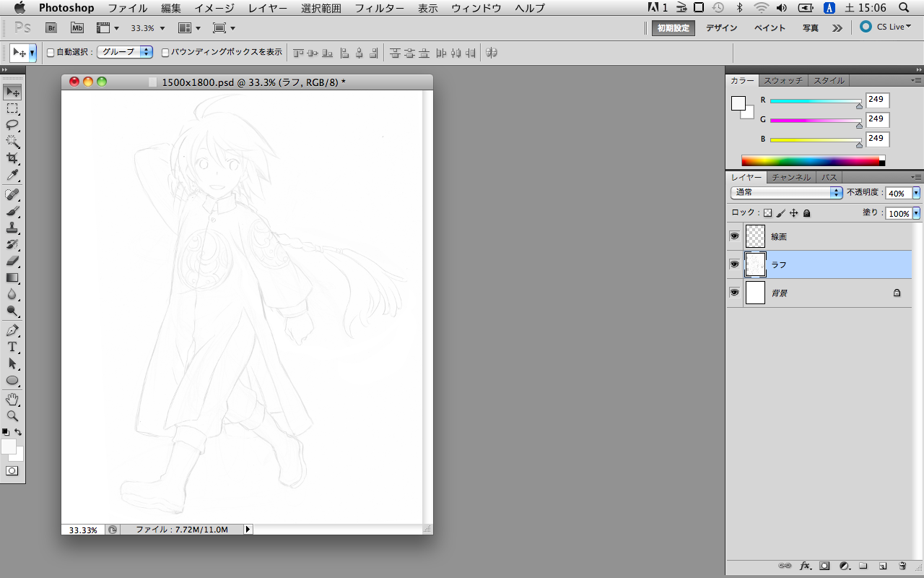Select the Blur tool
The image size is (924, 578).
[x=12, y=294]
